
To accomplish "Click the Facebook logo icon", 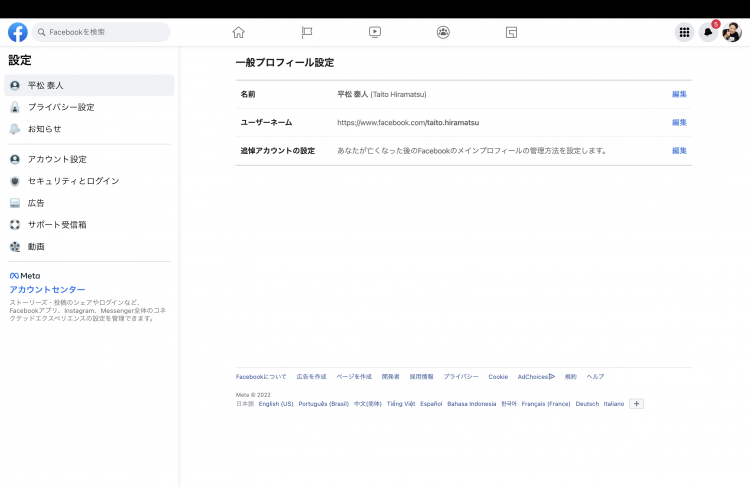I will 18,32.
